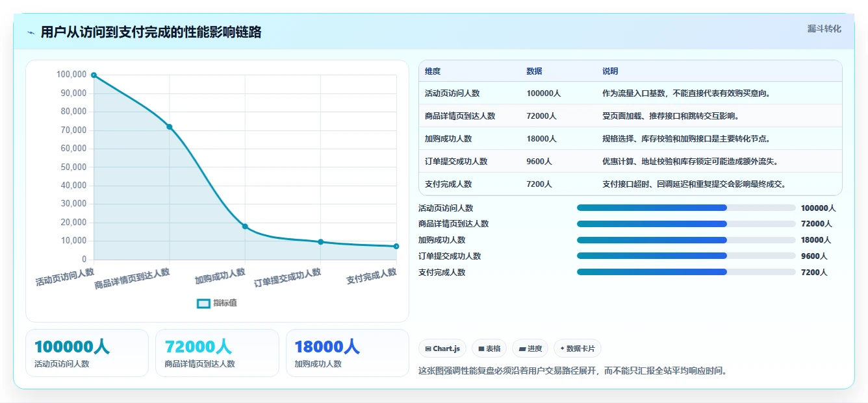The image size is (868, 403).
Task: Click chart data point for 订单提交成功人数
Action: (320, 242)
